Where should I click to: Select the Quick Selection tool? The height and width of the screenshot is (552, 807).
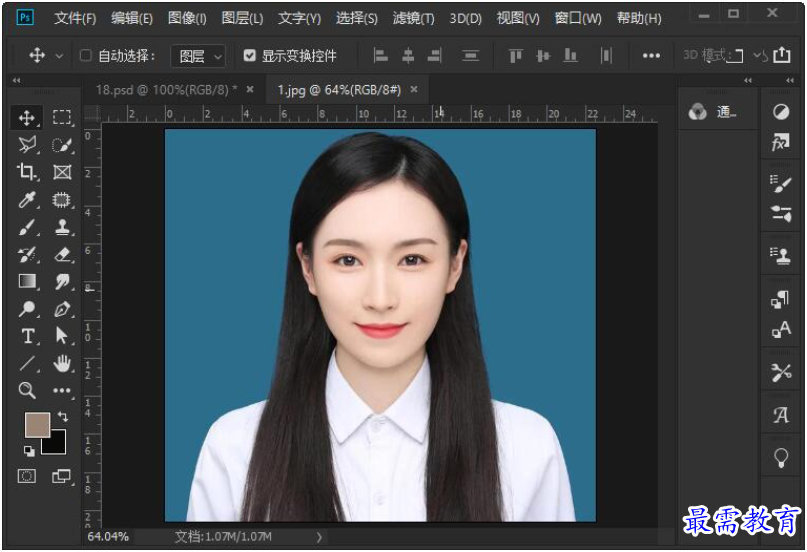[x=62, y=145]
